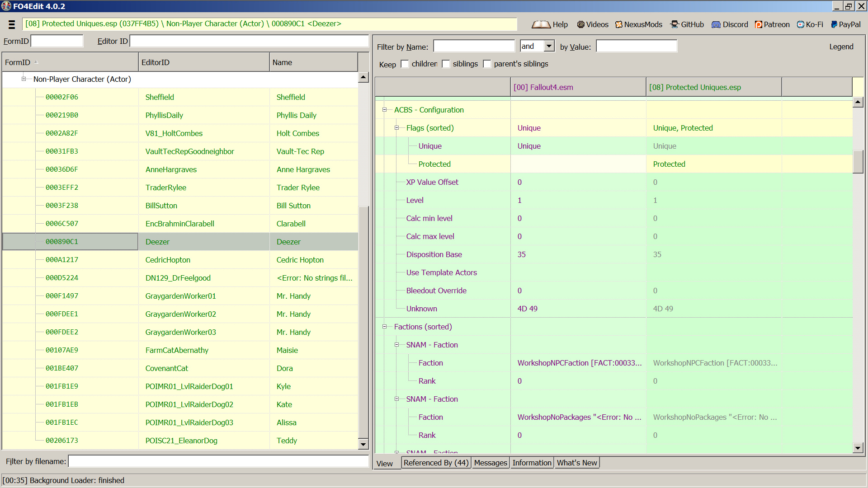Click Protected flag value in Protected Uniques.esp
The height and width of the screenshot is (488, 868).
click(669, 164)
